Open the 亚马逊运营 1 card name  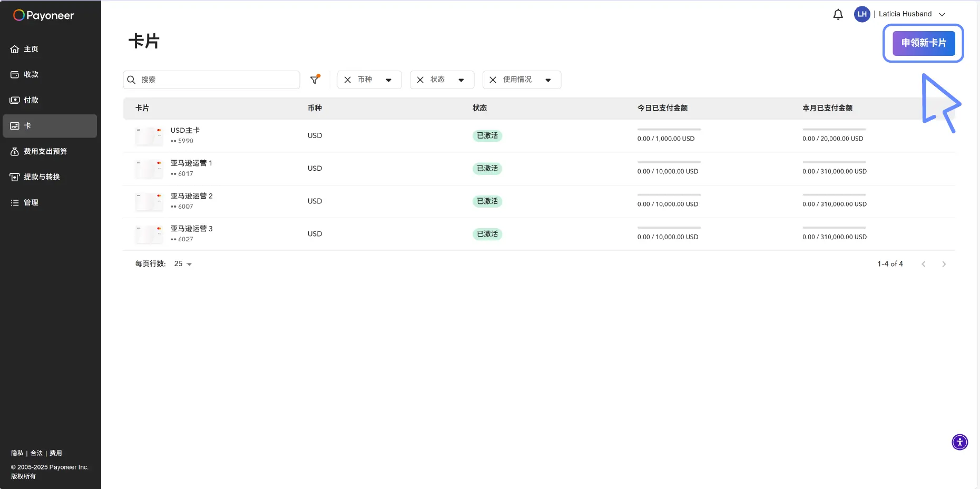(191, 163)
